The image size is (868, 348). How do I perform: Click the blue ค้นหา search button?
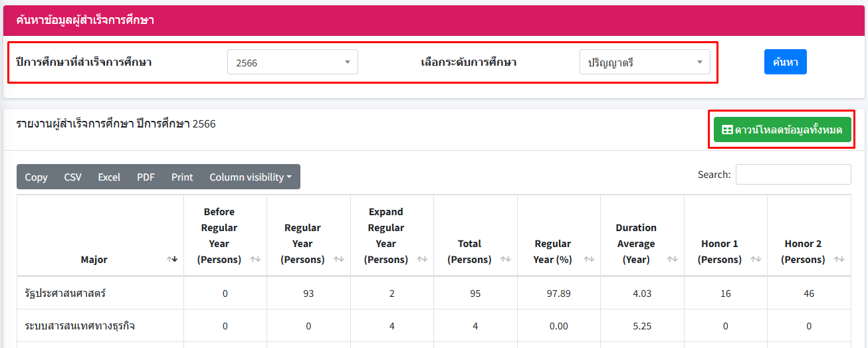click(785, 62)
